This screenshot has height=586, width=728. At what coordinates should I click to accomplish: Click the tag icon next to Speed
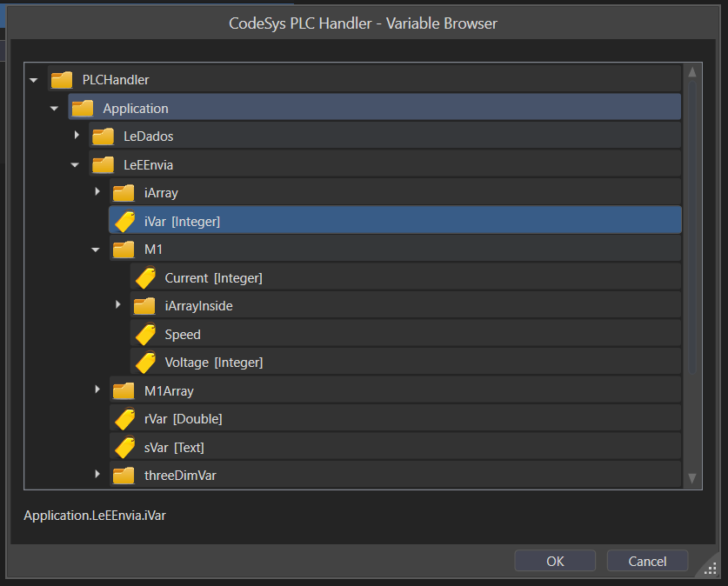coord(144,335)
